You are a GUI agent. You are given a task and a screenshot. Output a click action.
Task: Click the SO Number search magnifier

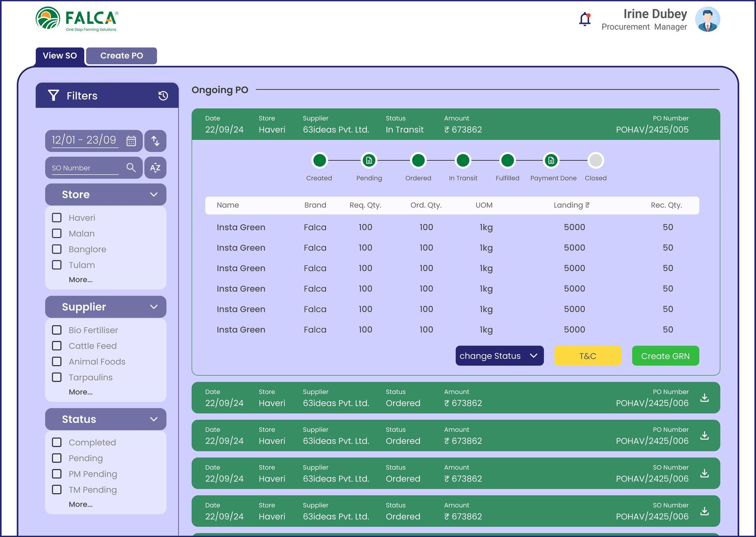[x=131, y=168]
